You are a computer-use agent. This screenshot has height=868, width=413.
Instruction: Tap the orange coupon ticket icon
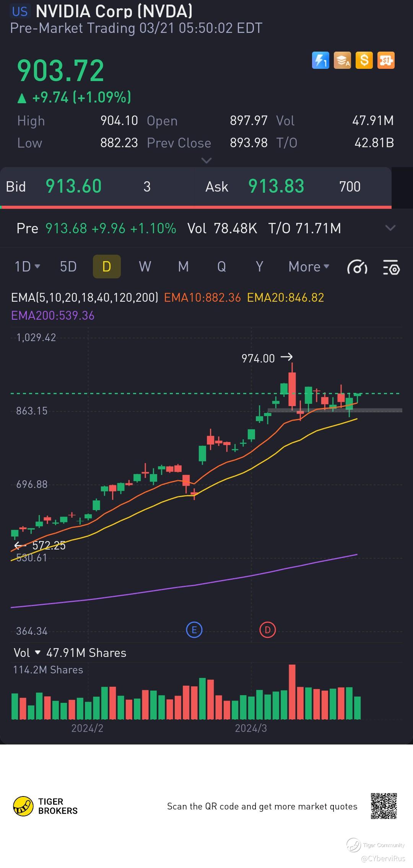click(386, 60)
